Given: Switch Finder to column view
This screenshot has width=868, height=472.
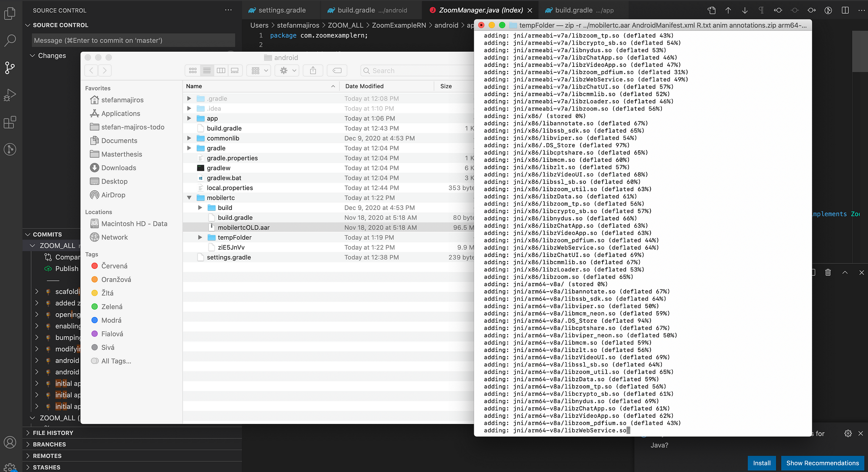Looking at the screenshot, I should (x=221, y=70).
